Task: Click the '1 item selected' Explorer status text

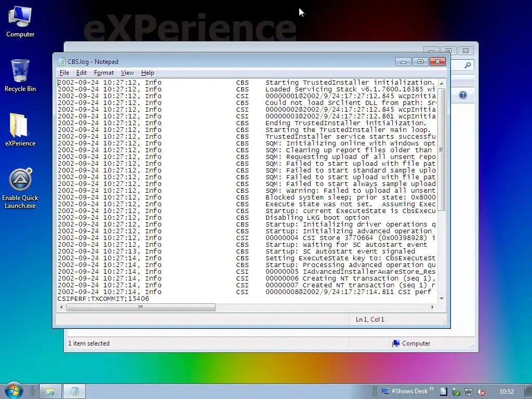Action: click(89, 343)
